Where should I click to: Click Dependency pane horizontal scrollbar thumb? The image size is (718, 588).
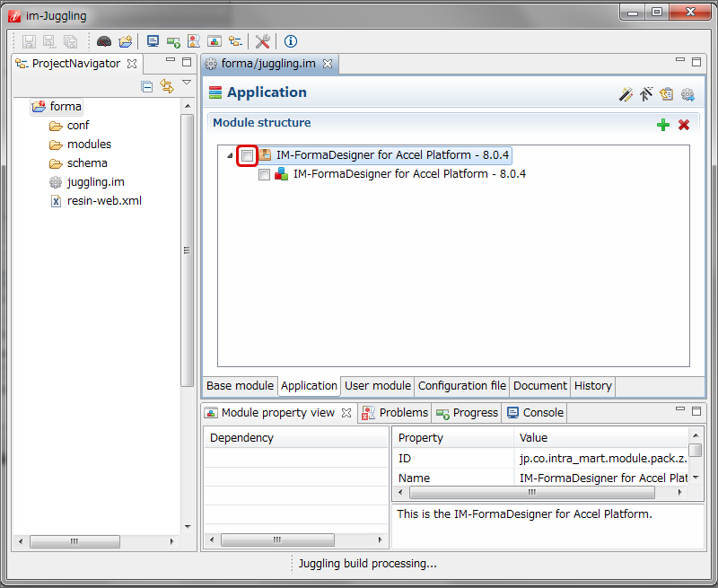[277, 540]
